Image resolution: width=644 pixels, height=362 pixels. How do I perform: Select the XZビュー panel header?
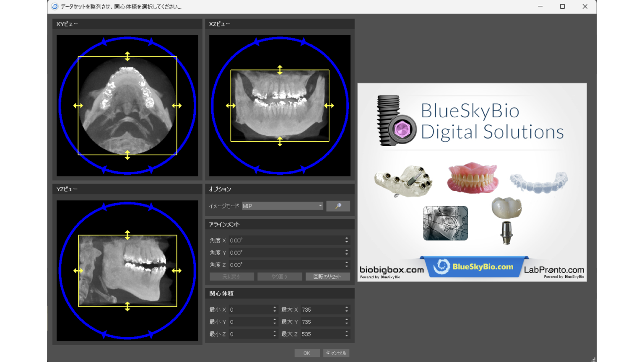(220, 24)
